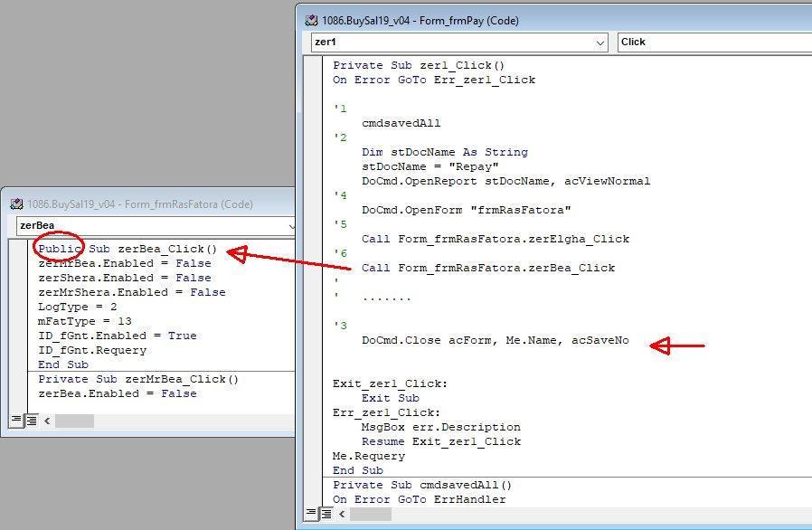Image resolution: width=812 pixels, height=530 pixels.
Task: Click left scroll arrow in frmRasFatora window
Action: point(46,421)
